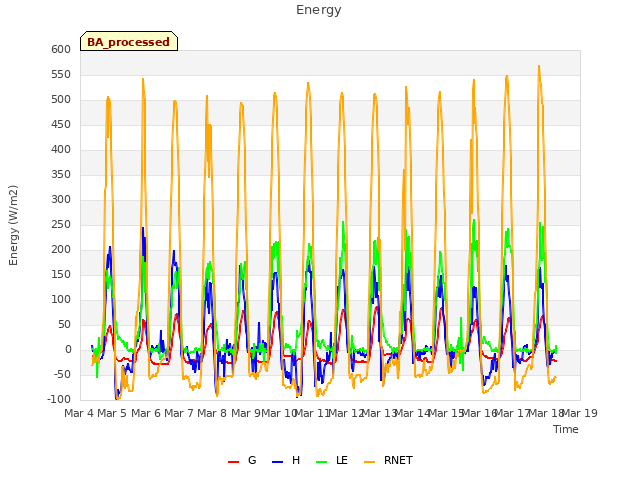Image resolution: width=640 pixels, height=480 pixels.
Task: Click the 450 y-axis tick label
Action: 61,124
